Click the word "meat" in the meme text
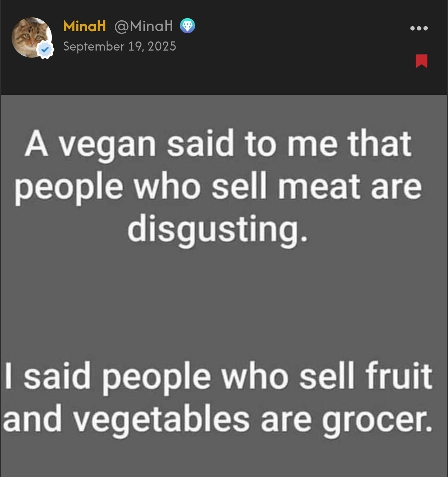Viewport: 448px width, 477px height. (x=319, y=186)
